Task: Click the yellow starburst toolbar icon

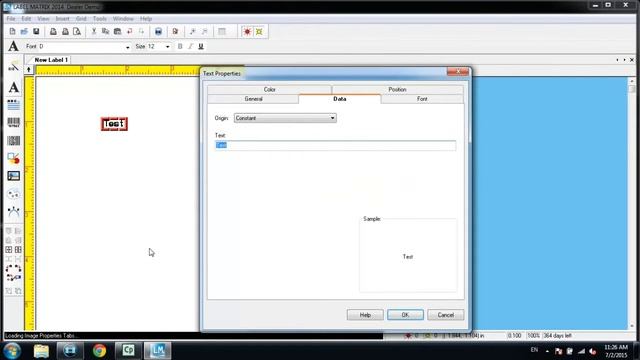Action: coord(259,31)
